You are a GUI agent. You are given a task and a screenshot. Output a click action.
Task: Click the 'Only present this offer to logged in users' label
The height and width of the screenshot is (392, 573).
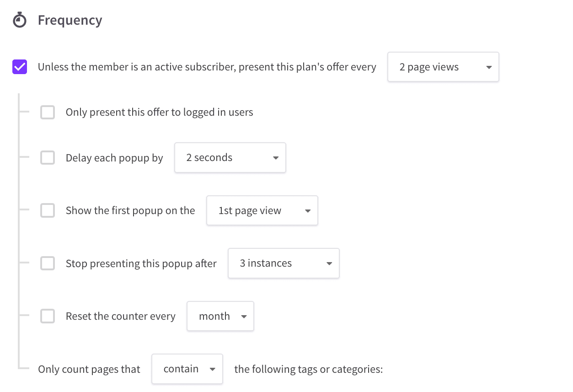click(x=160, y=112)
